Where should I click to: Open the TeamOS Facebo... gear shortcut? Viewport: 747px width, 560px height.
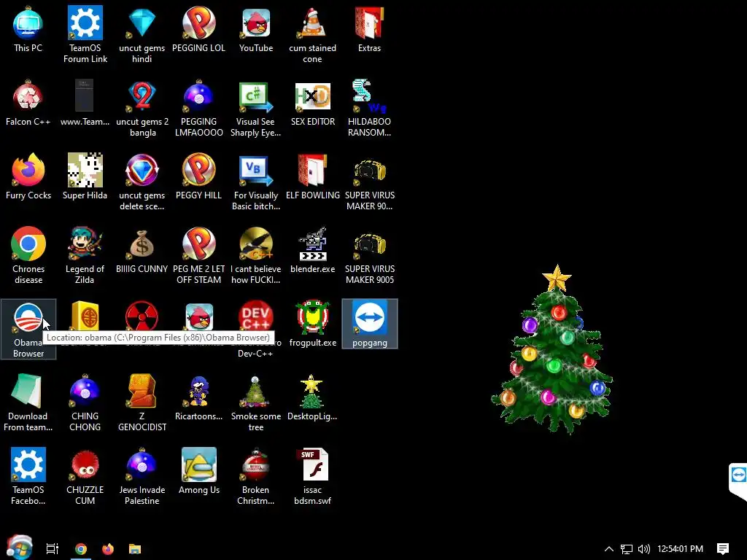tap(28, 476)
